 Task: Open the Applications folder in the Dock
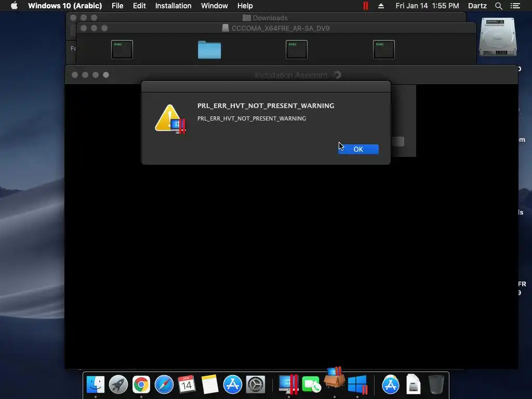coord(391,384)
